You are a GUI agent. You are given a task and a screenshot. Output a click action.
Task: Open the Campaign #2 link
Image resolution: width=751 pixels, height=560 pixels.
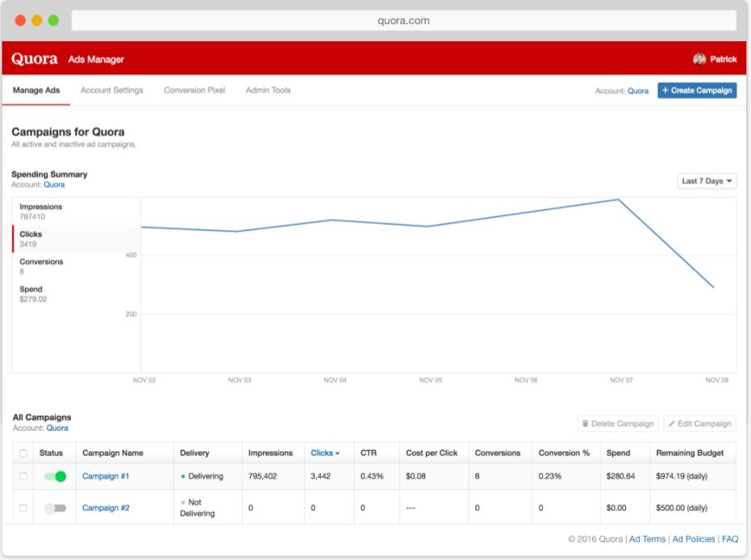pos(106,508)
